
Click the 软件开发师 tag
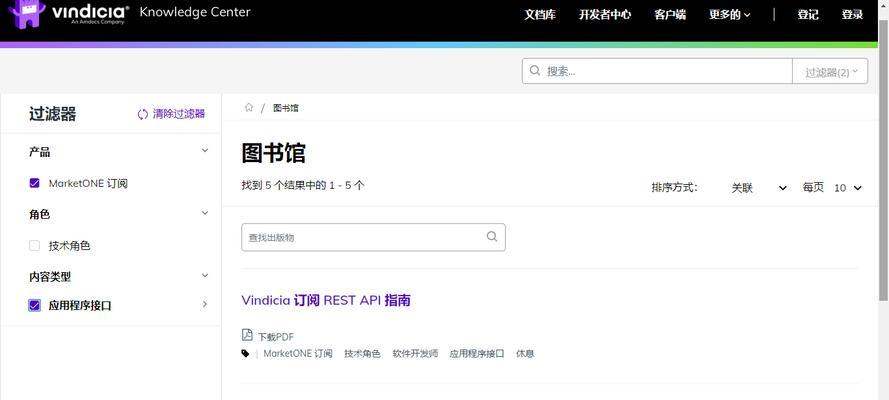pos(415,354)
